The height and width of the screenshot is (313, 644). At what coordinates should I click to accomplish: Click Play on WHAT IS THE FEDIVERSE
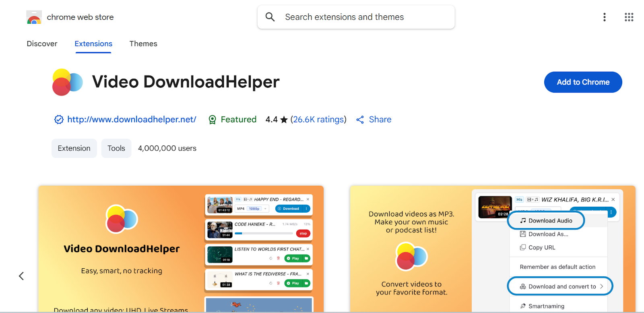pyautogui.click(x=293, y=283)
